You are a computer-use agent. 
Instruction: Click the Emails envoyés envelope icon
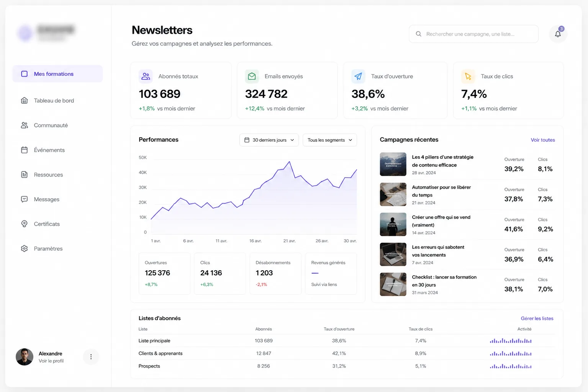pos(252,76)
